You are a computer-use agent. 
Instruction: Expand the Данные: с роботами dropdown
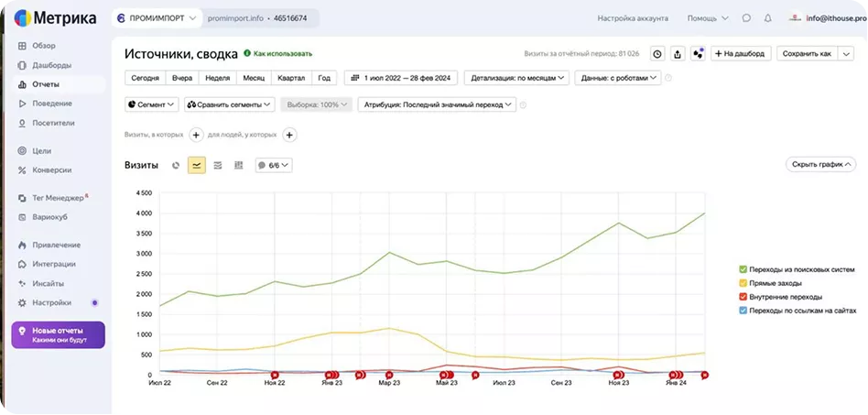pos(618,78)
